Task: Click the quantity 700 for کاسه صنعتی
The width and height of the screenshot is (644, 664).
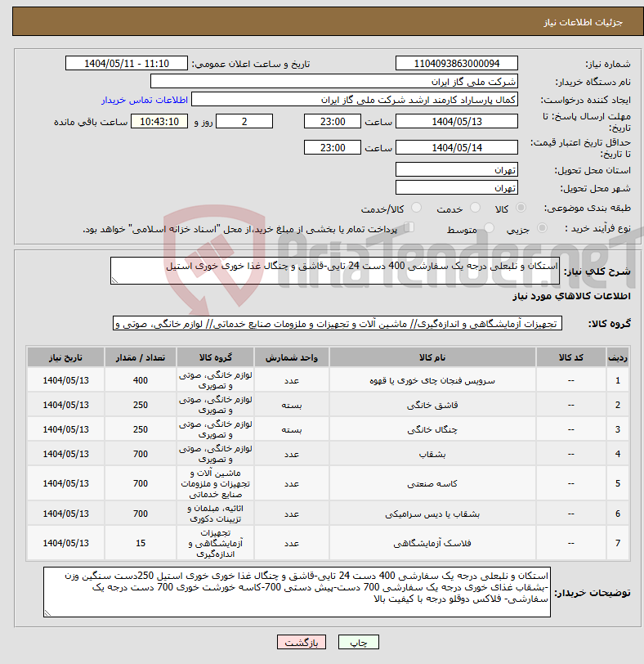Action: coord(141,483)
